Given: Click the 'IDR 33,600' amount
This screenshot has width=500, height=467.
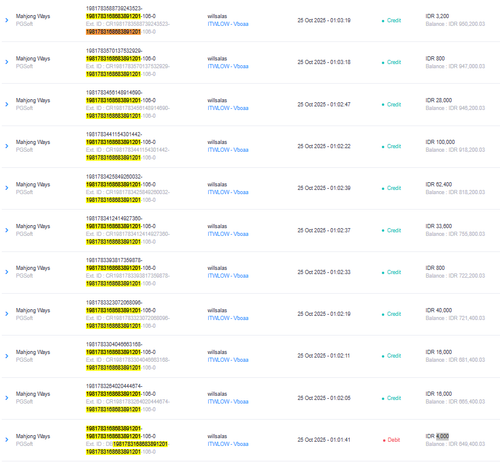Looking at the screenshot, I should (439, 226).
